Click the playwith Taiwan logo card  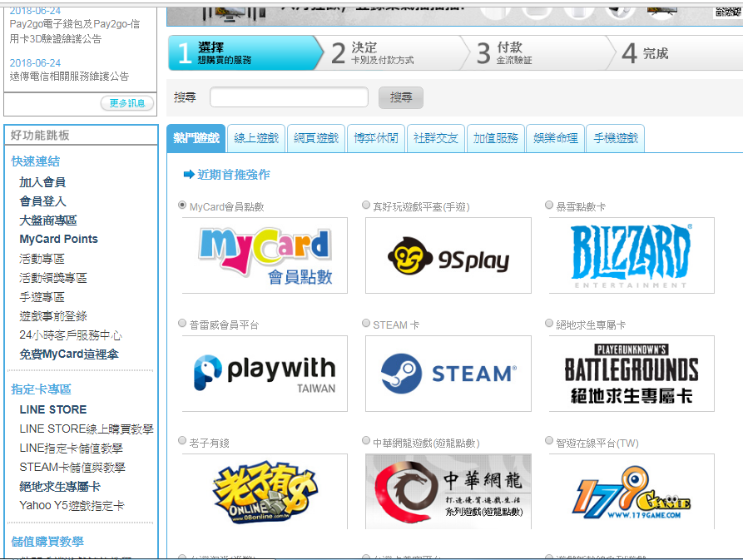pyautogui.click(x=265, y=374)
